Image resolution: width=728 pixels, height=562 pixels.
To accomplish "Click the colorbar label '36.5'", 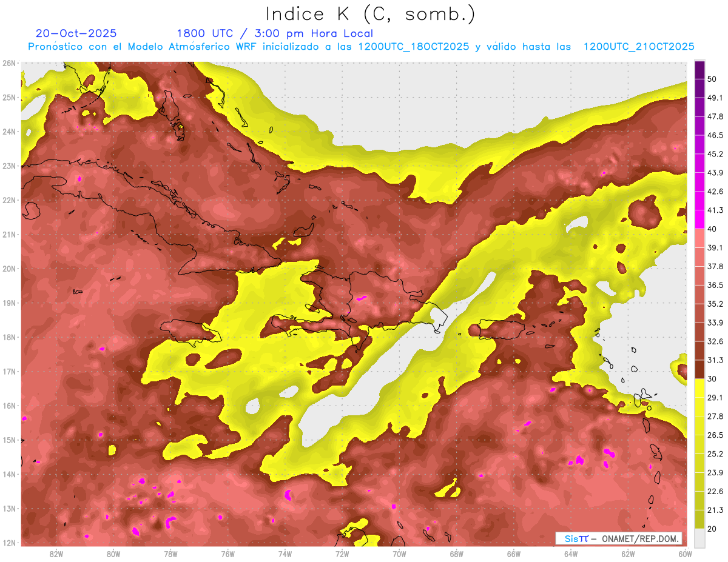I will coord(715,285).
